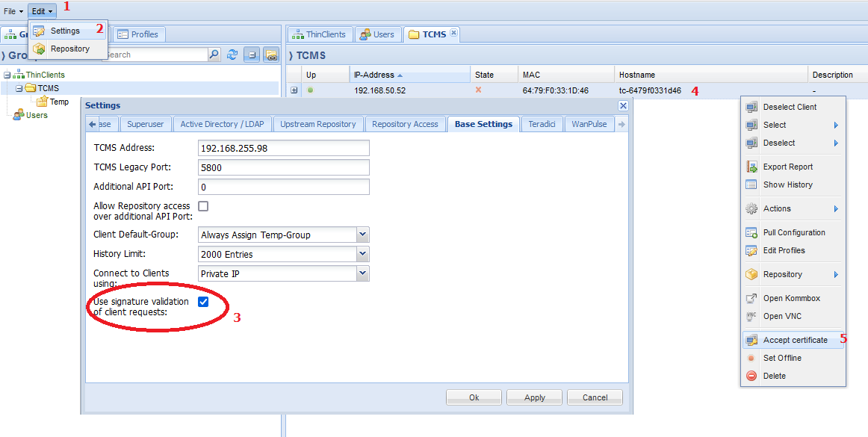The height and width of the screenshot is (437, 868).
Task: Click the search magnifier icon
Action: pos(214,55)
